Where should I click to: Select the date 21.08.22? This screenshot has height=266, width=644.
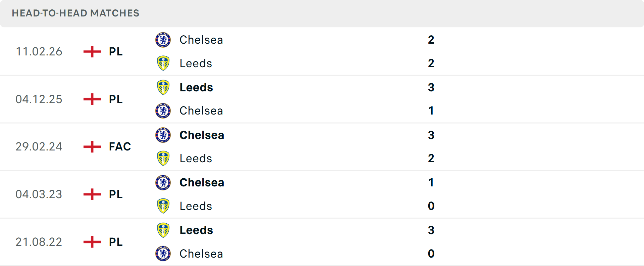click(39, 241)
